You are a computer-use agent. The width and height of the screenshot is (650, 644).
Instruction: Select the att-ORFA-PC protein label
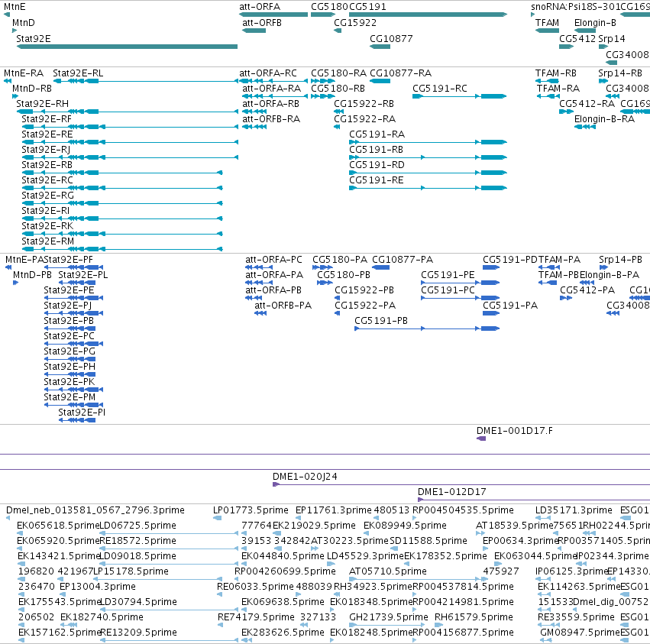(273, 260)
